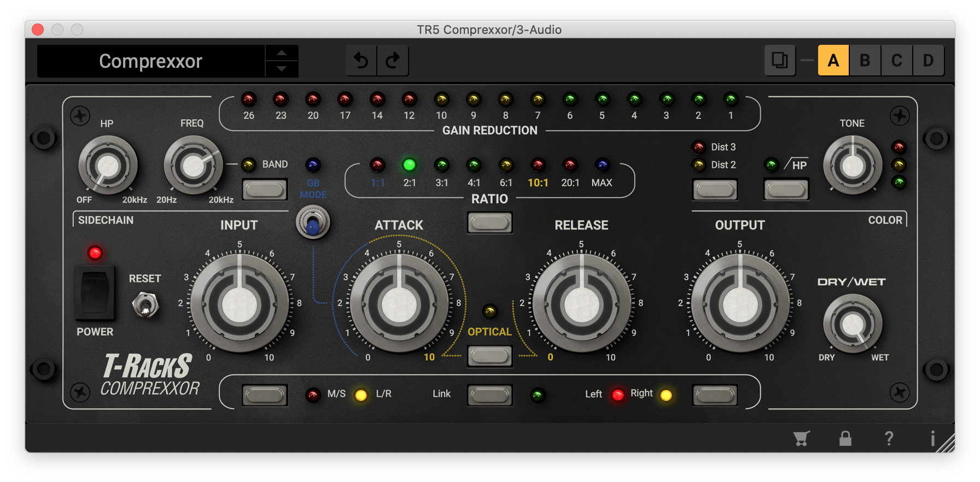Switch to preset slot B

pos(865,60)
